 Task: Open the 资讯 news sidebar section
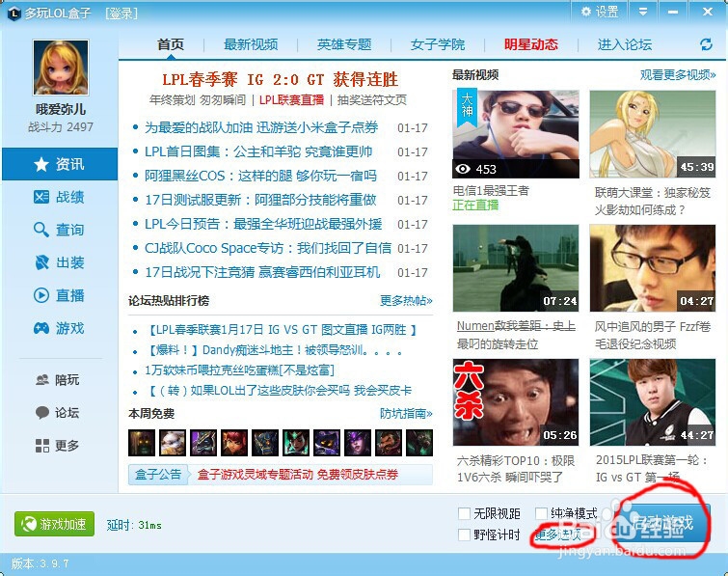(60, 164)
